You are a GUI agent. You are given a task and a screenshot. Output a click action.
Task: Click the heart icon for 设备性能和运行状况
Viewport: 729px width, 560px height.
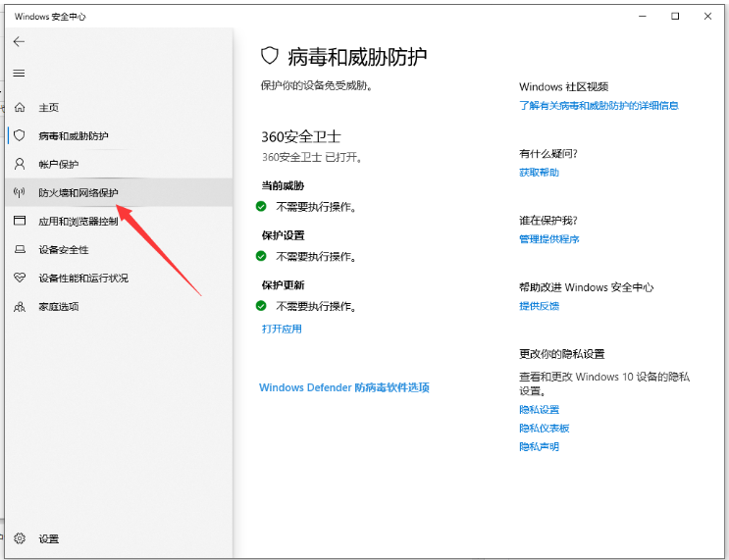click(x=20, y=278)
